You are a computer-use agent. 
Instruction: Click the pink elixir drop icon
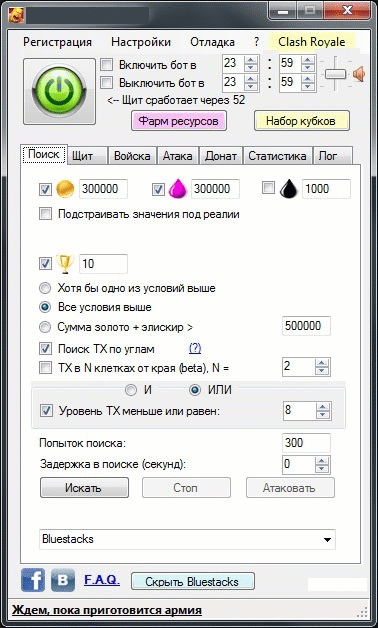coord(178,189)
